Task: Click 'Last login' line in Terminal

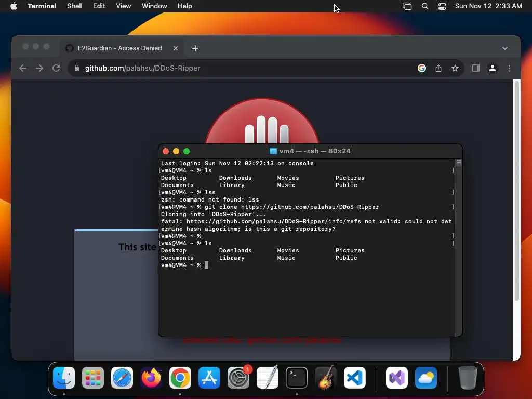Action: click(237, 163)
